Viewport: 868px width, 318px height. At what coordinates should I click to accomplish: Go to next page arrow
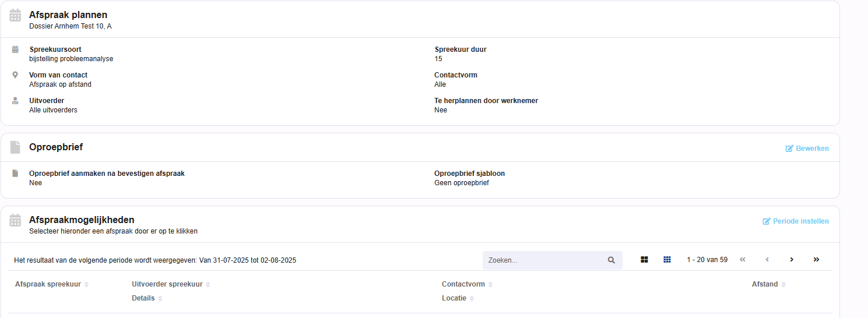[792, 260]
